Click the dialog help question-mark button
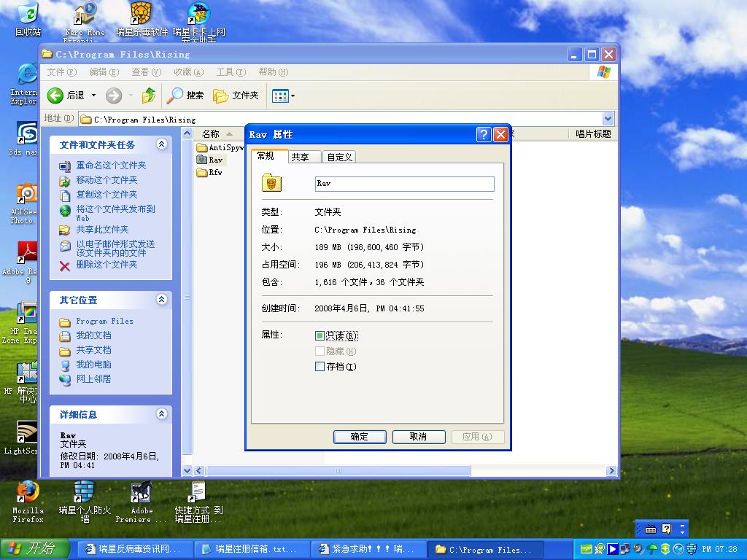Screen dimensions: 747x560 click(484, 135)
